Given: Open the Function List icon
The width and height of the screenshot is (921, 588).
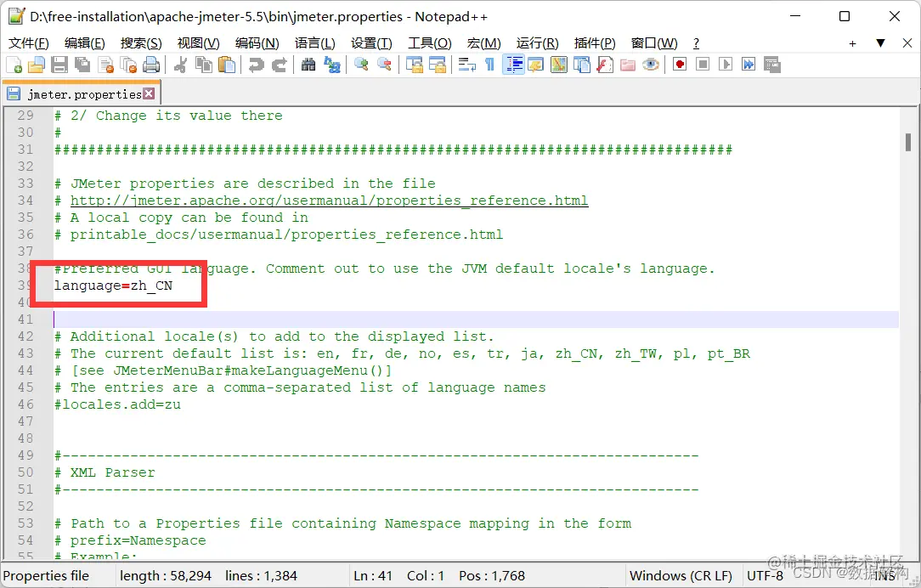Looking at the screenshot, I should [605, 65].
